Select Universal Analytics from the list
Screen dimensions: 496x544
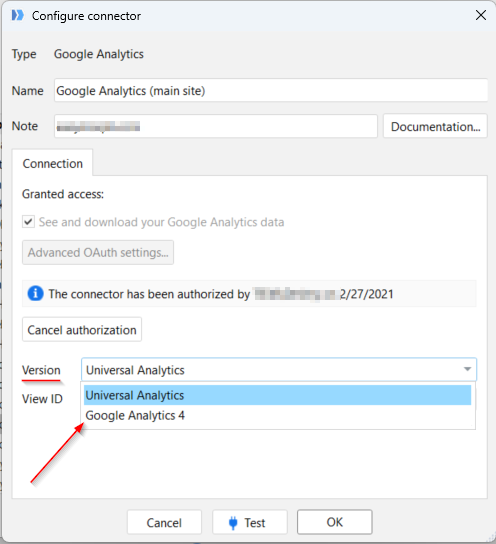point(277,395)
